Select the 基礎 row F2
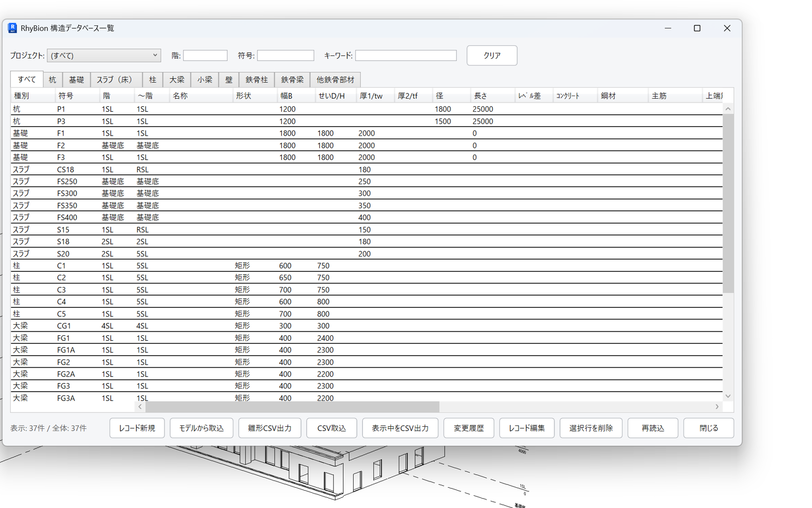Screen dimensions: 812x508 click(366, 145)
